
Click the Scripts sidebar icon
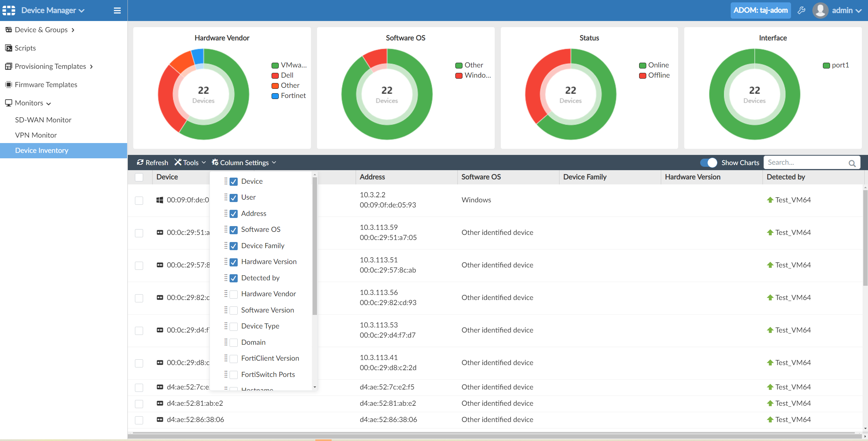(8, 48)
